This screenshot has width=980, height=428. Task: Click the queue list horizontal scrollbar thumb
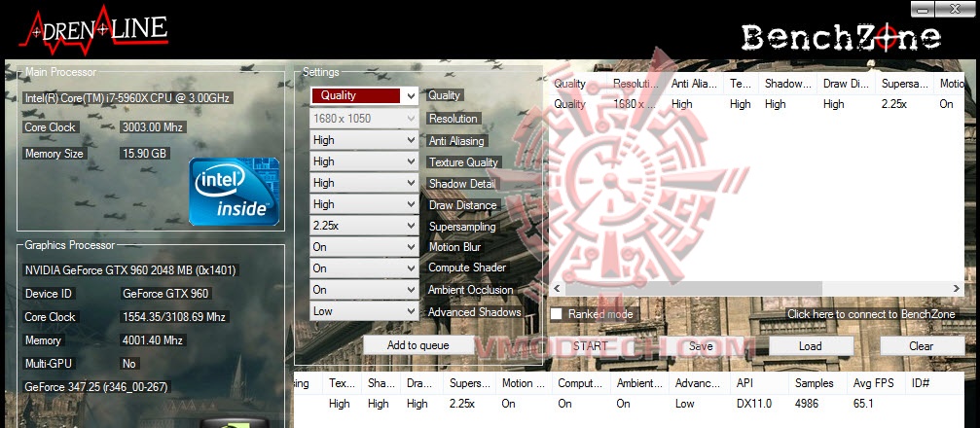693,288
